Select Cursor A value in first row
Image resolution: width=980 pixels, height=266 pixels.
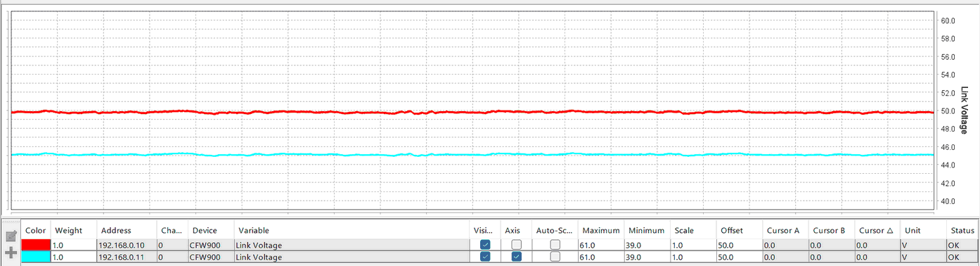(785, 245)
